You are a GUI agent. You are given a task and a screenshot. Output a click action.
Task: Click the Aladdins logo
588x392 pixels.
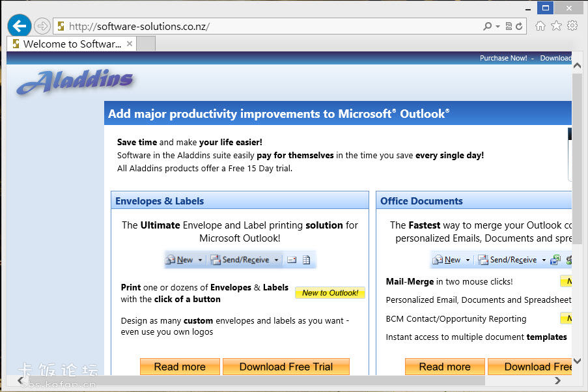tap(75, 81)
